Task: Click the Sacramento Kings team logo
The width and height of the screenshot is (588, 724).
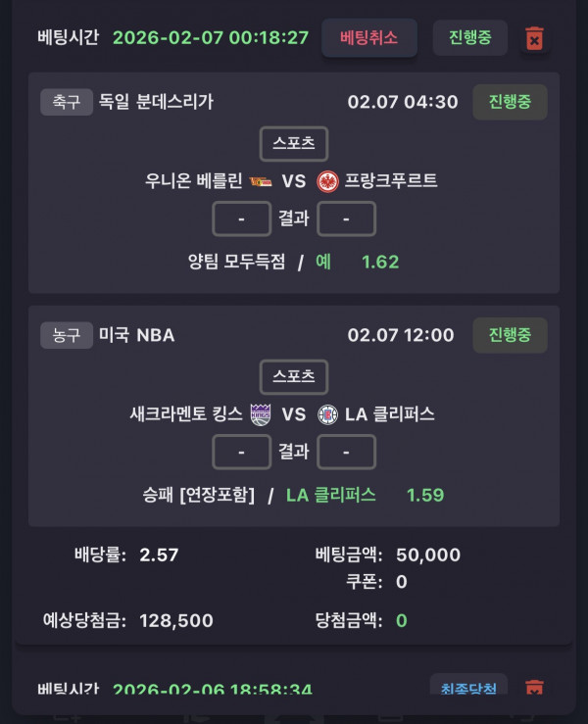Action: [261, 413]
